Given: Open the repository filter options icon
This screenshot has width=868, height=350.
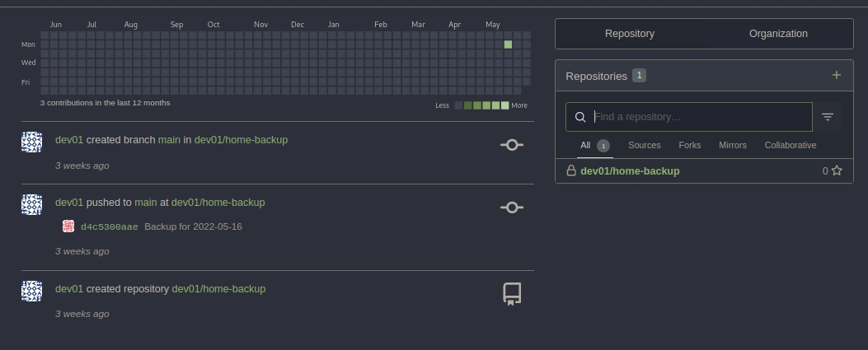Looking at the screenshot, I should [828, 117].
